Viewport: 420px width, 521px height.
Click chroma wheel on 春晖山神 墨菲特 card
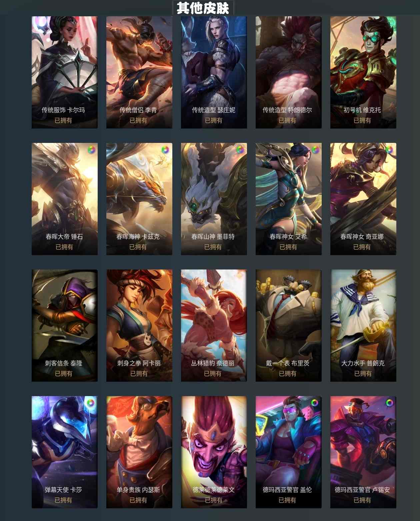[x=240, y=150]
